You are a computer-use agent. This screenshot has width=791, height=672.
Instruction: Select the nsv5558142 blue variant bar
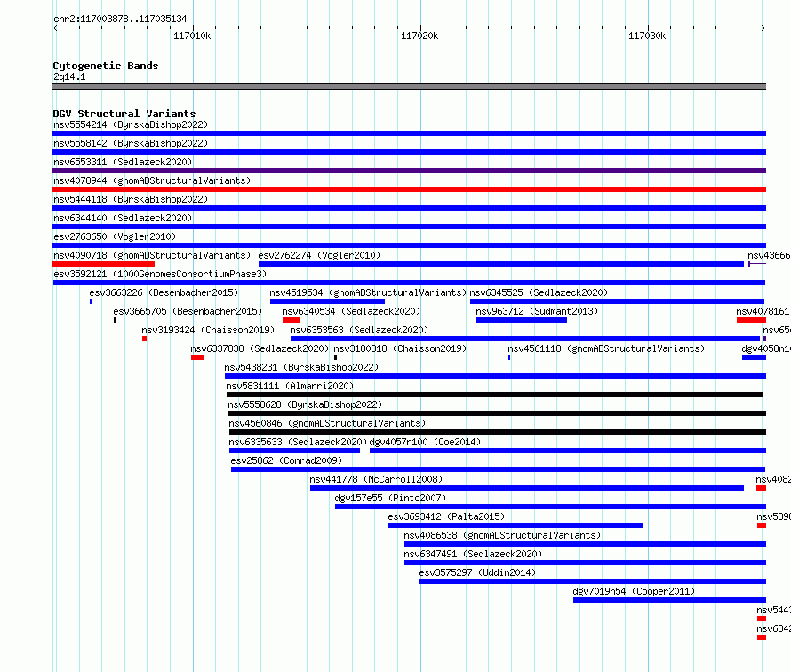coord(409,152)
